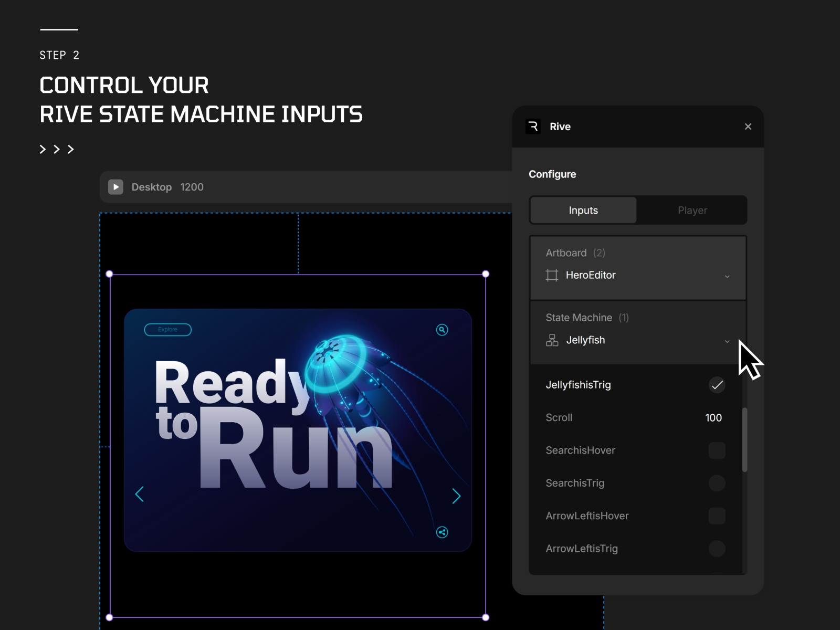840x630 pixels.
Task: Click the left carousel arrow on the banner
Action: coord(139,494)
